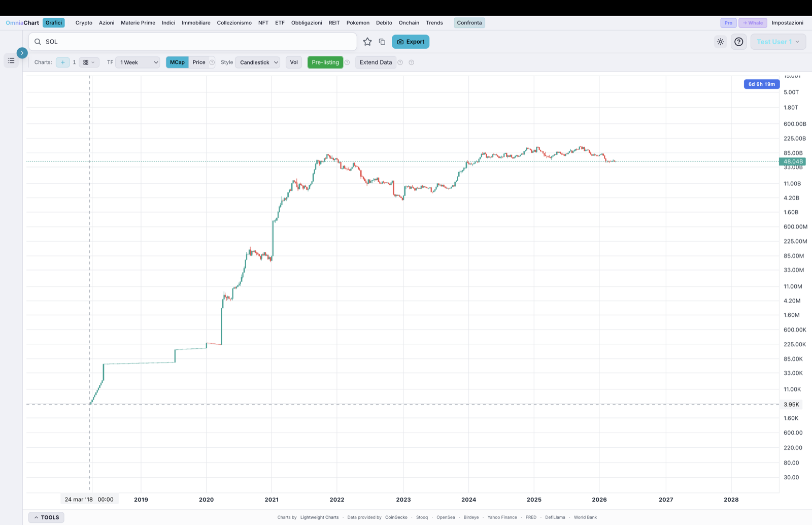Expand the TOOLS panel at bottom
Screen dimensions: 812x525
[46, 517]
